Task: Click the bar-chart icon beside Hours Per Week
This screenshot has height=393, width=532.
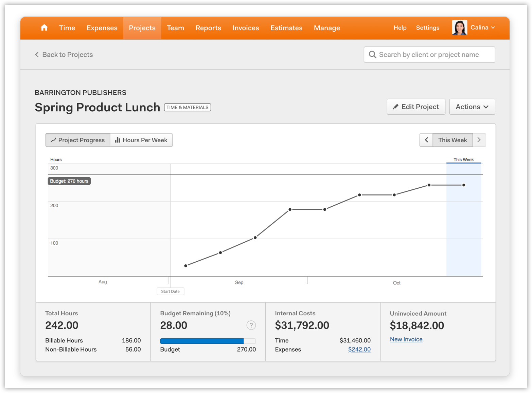Action: (117, 140)
